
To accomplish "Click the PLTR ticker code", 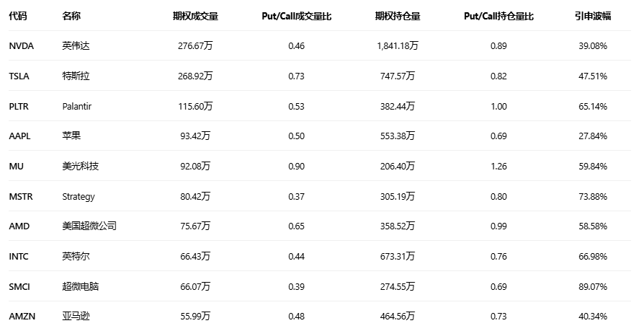I will pos(19,106).
